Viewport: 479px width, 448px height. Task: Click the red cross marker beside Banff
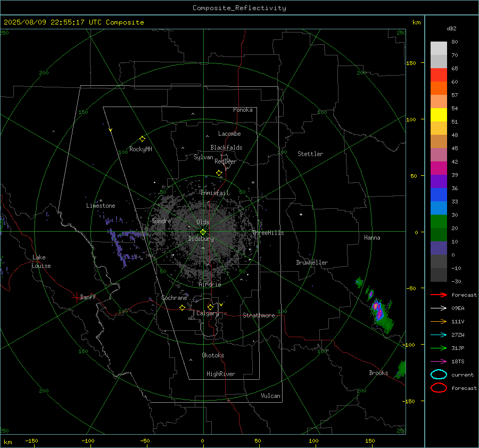76,297
